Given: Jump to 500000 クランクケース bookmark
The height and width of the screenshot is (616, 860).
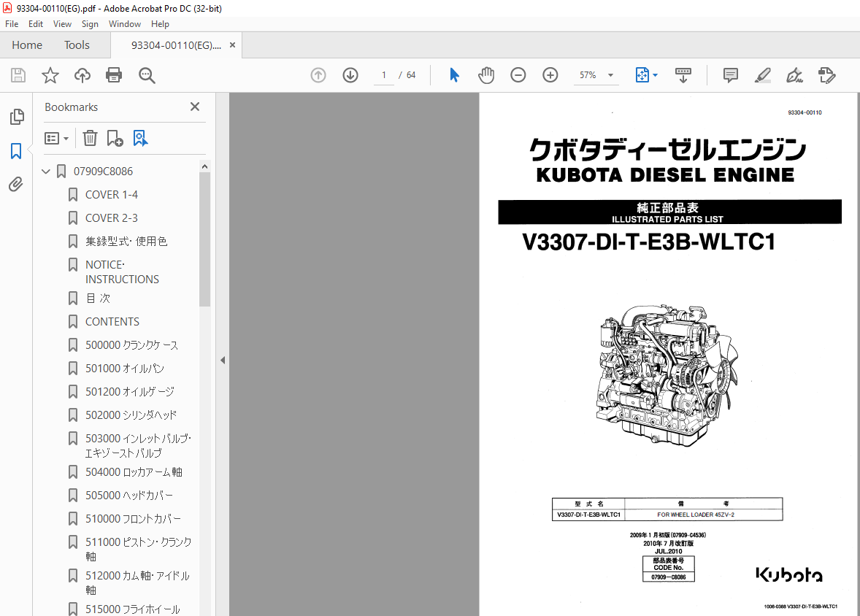Looking at the screenshot, I should click(131, 345).
